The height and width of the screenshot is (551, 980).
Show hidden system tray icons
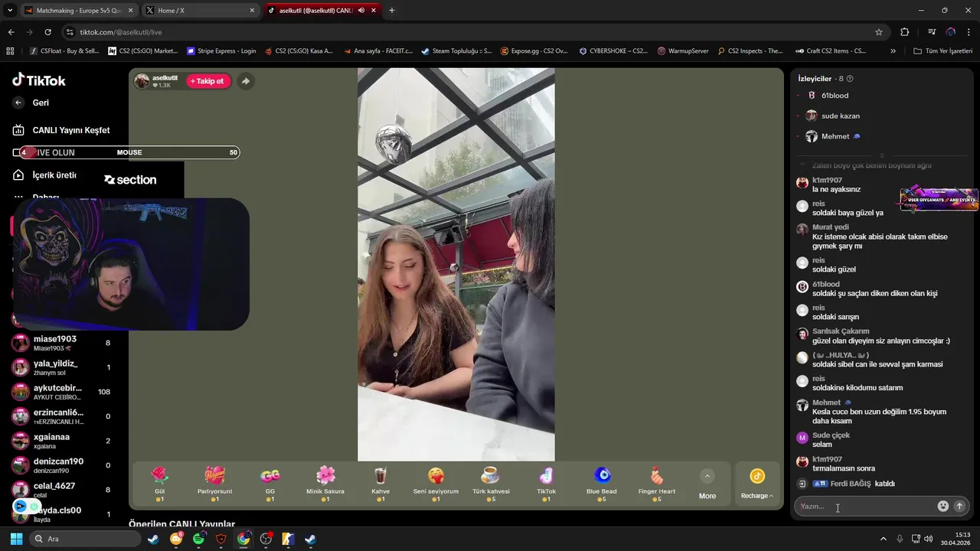[883, 539]
